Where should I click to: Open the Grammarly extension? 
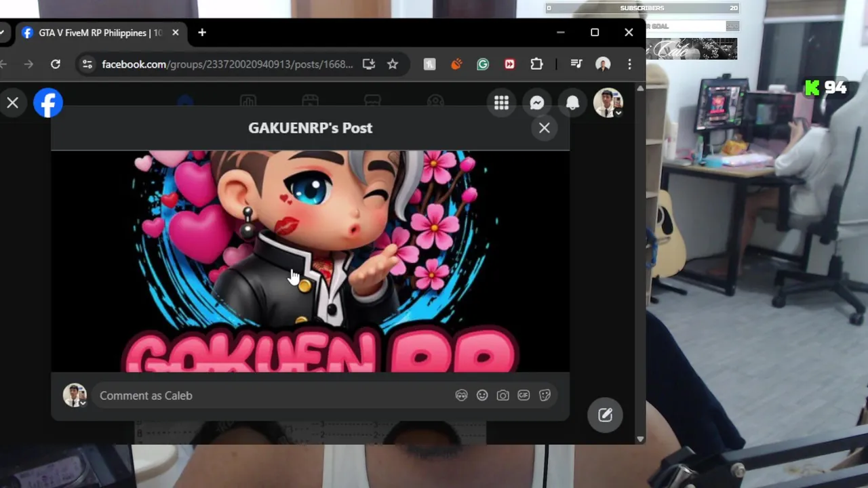coord(483,64)
